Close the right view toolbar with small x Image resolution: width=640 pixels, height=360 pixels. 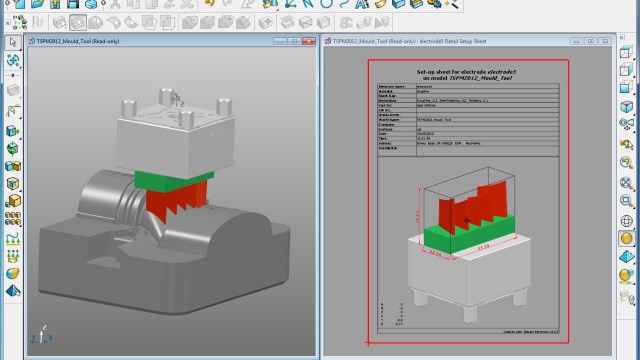(x=622, y=37)
